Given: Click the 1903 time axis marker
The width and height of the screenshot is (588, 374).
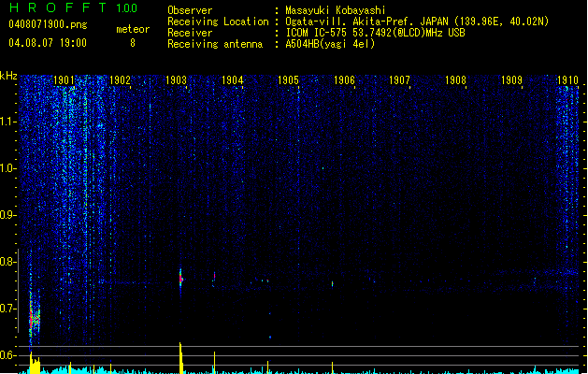Looking at the screenshot, I should click(x=176, y=80).
